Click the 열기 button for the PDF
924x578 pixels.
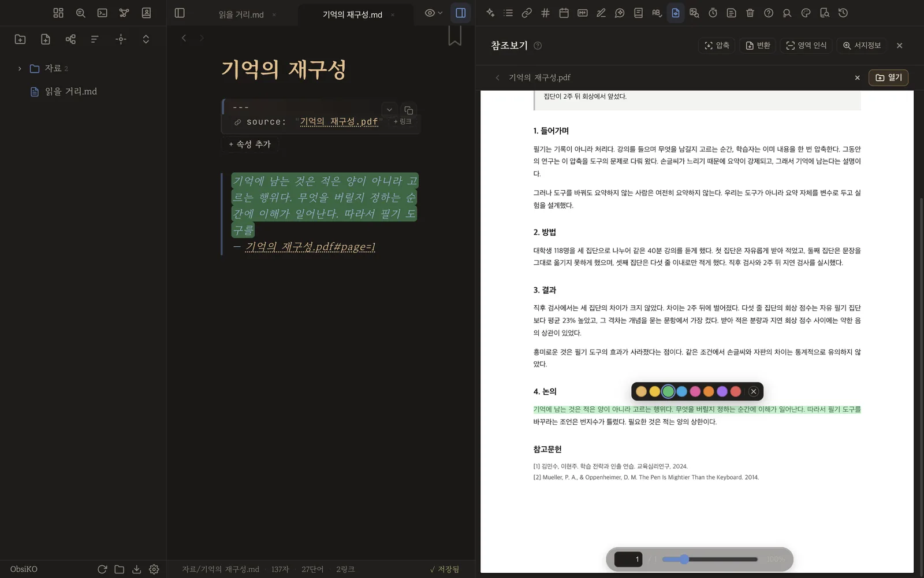pos(888,77)
